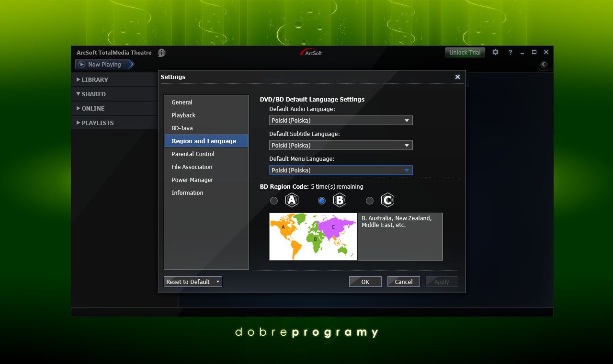The width and height of the screenshot is (613, 364).
Task: Click the Now Playing button
Action: [x=104, y=64]
